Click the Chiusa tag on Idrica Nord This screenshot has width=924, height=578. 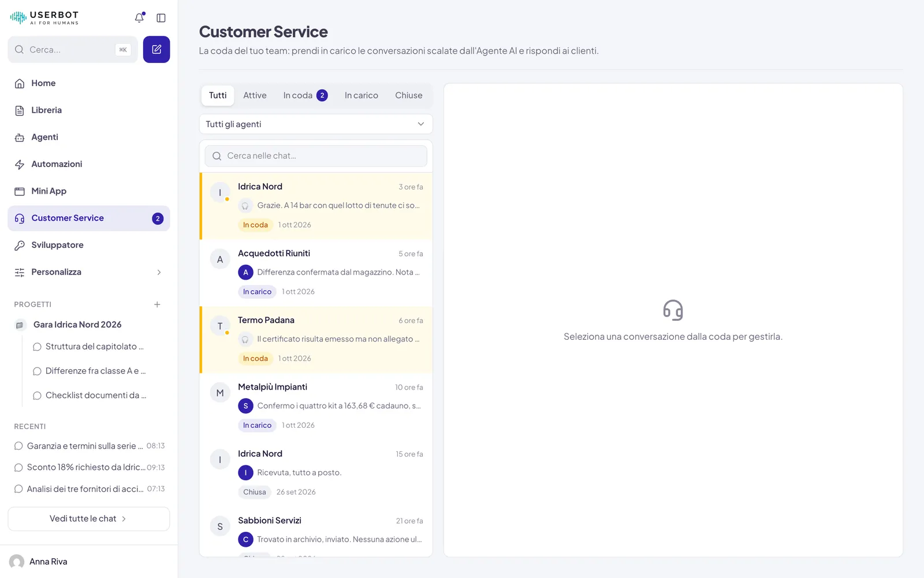click(x=255, y=492)
